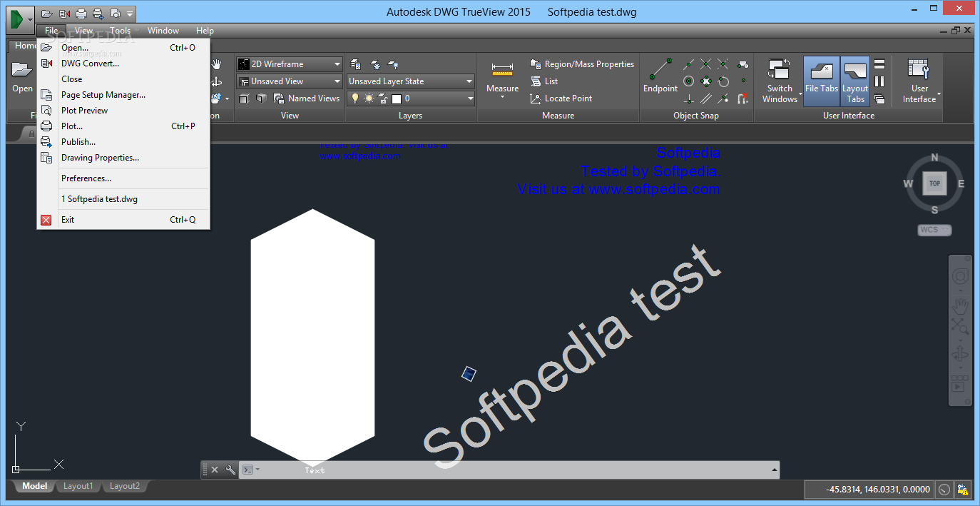The width and height of the screenshot is (980, 506).
Task: Click the layer freeze snowflake icon
Action: tap(374, 64)
